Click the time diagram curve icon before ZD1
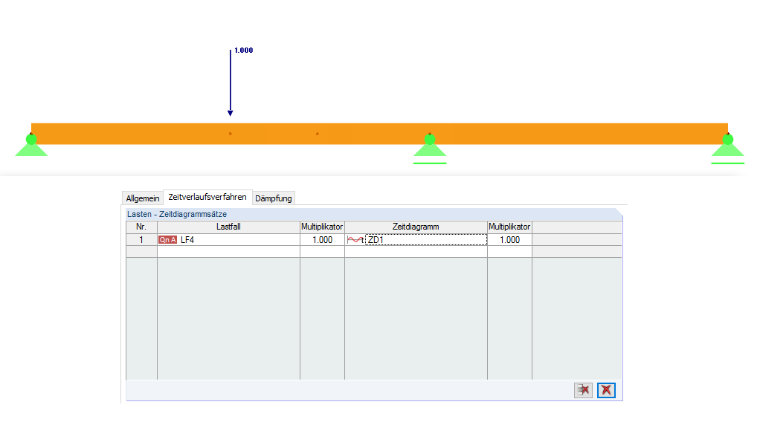760x422 pixels. point(355,240)
